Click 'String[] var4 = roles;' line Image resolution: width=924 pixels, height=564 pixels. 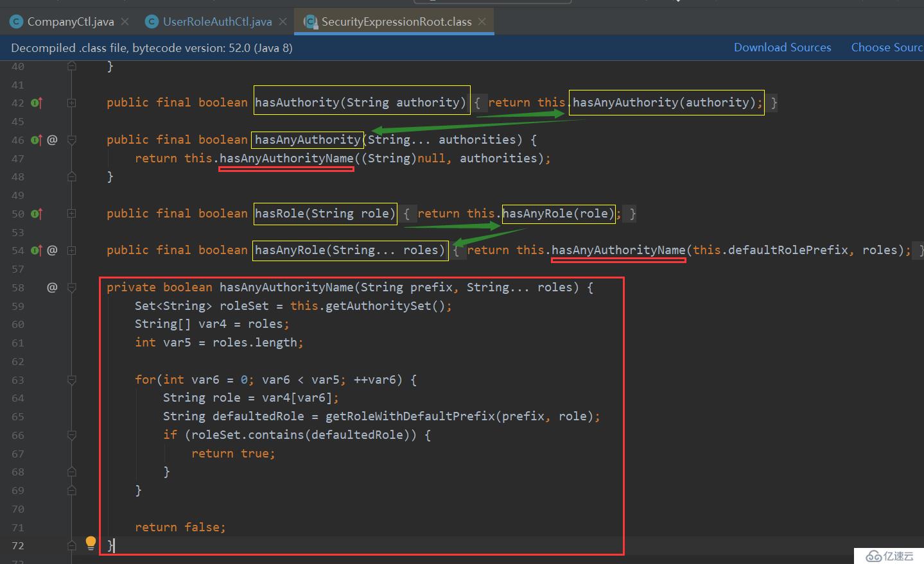tap(212, 324)
